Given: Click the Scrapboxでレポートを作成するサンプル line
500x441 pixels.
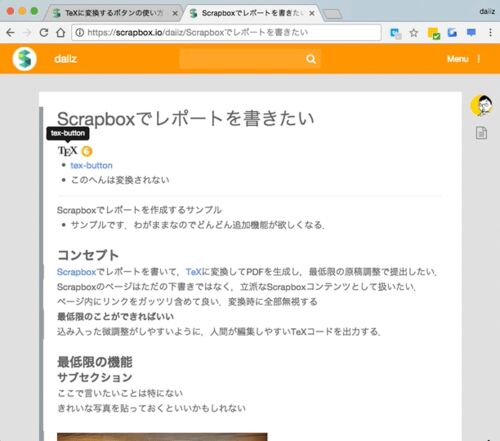Looking at the screenshot, I should [139, 210].
